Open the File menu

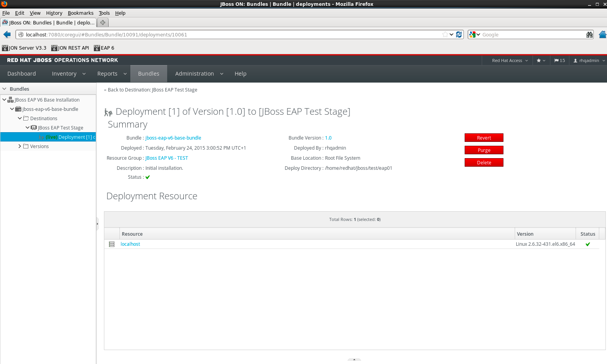[x=6, y=13]
